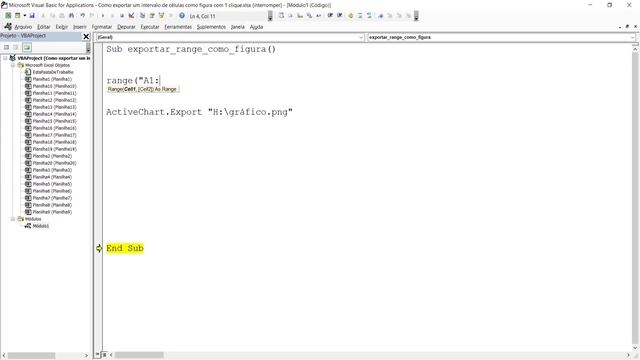Click the Project panel horizontal scrollbar thumb
Screen dimensions: 640x360
point(31,356)
